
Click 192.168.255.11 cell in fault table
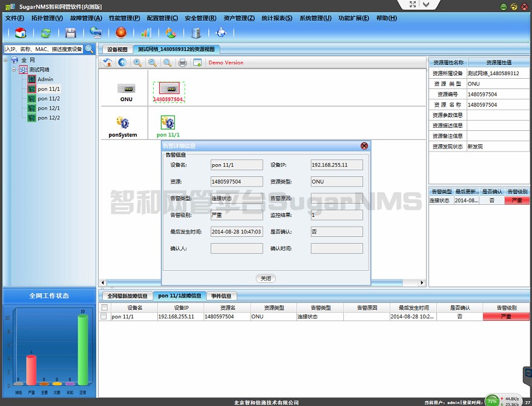[181, 317]
